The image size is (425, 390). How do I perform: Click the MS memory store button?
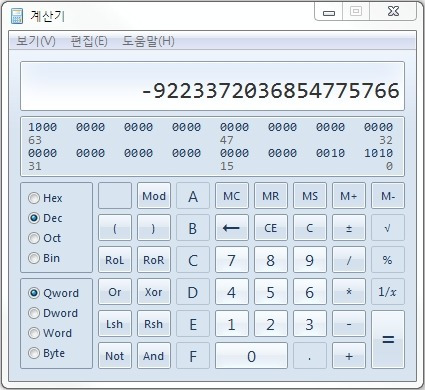[x=310, y=196]
